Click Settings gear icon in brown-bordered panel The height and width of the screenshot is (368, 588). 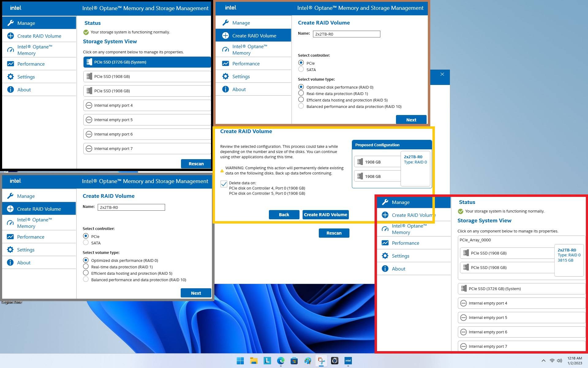click(225, 76)
